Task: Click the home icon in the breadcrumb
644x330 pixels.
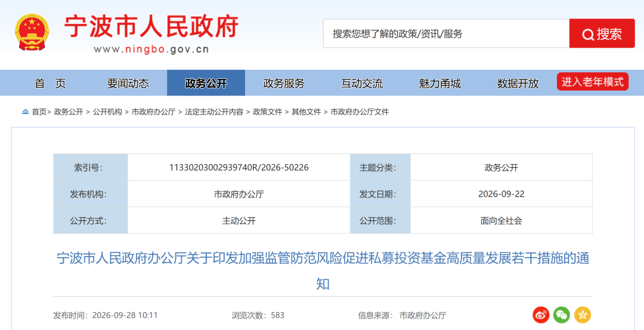Action: coord(26,112)
